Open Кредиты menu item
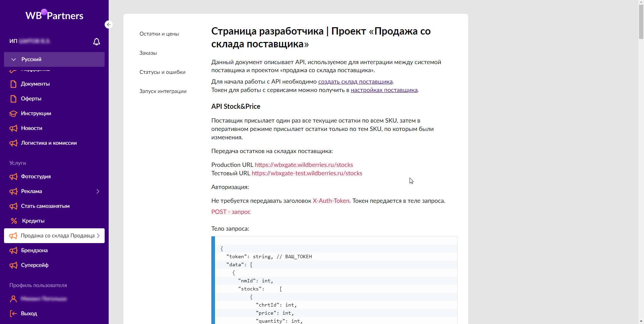This screenshot has height=324, width=644. click(33, 221)
